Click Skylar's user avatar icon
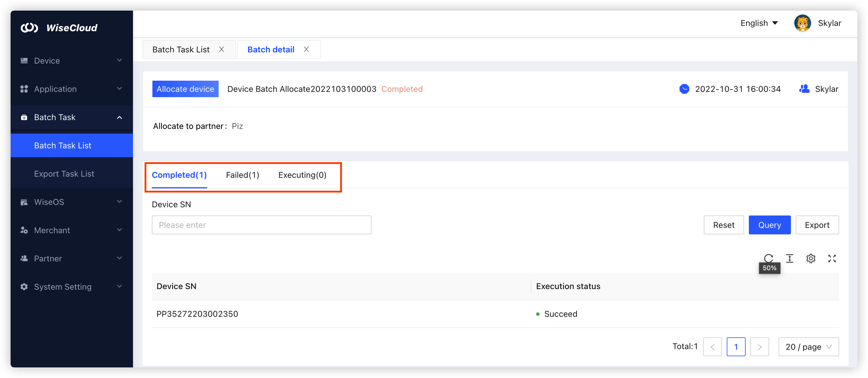 click(802, 23)
